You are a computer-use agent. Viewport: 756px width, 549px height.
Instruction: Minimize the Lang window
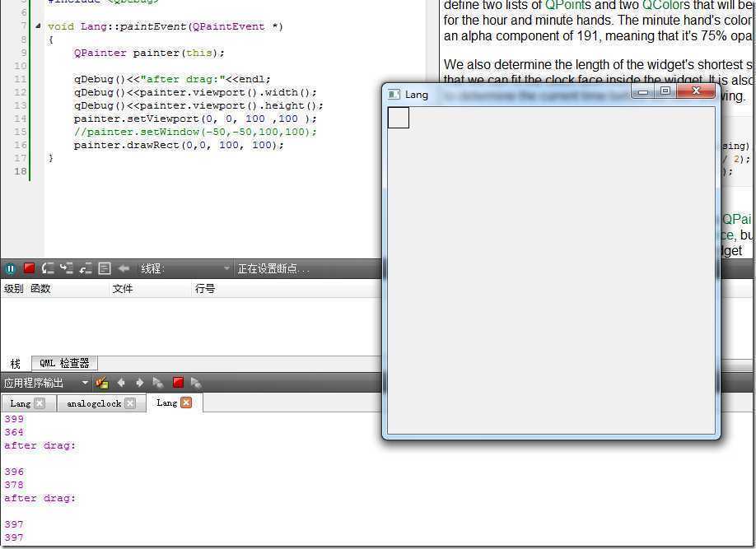pyautogui.click(x=642, y=91)
